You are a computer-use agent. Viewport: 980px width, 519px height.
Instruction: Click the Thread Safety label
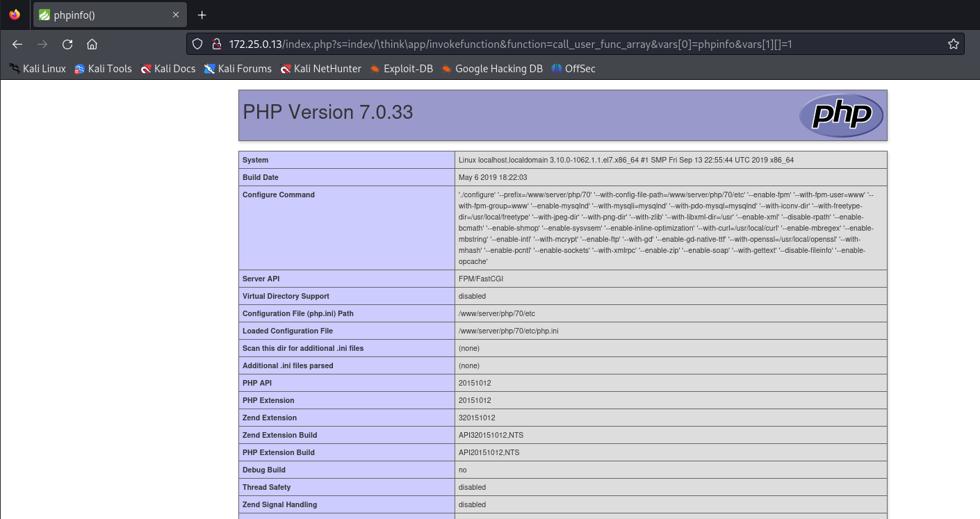(x=267, y=487)
